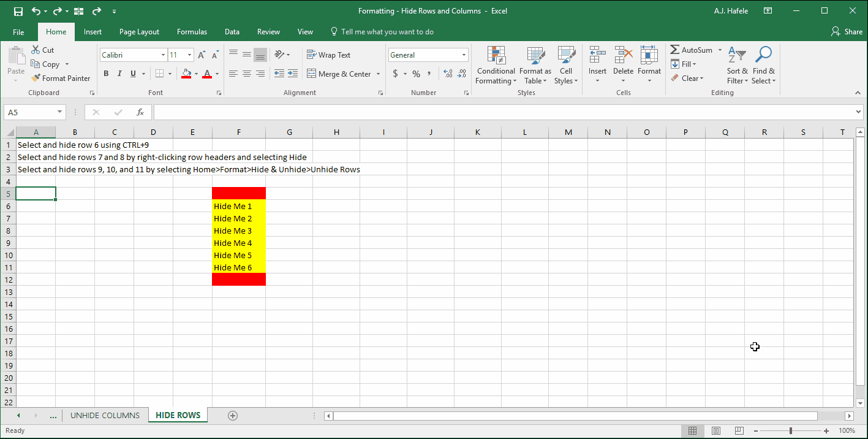Image resolution: width=868 pixels, height=439 pixels.
Task: Toggle Bold formatting
Action: 106,74
